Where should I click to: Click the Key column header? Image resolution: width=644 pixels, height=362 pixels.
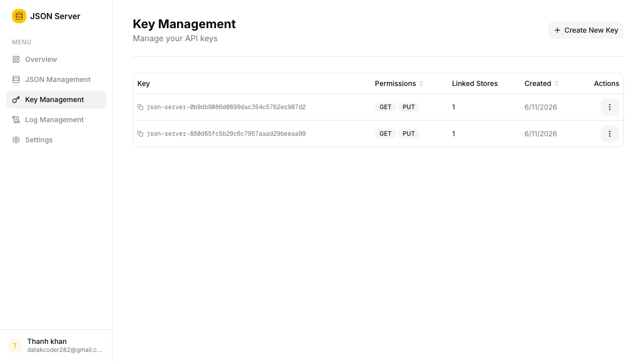(x=143, y=83)
